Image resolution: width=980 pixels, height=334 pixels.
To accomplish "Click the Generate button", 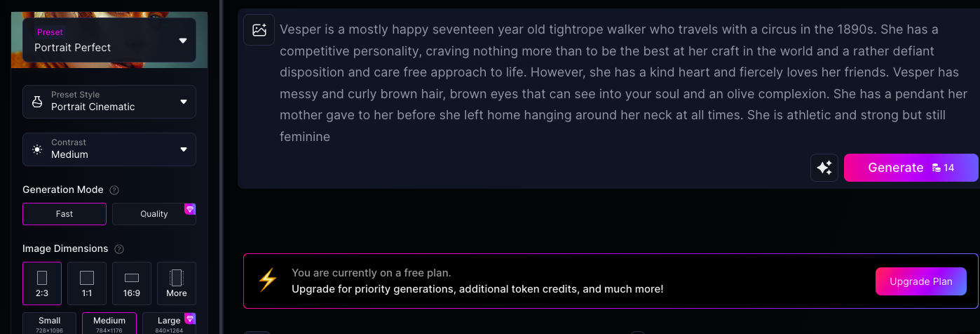I will (x=911, y=168).
